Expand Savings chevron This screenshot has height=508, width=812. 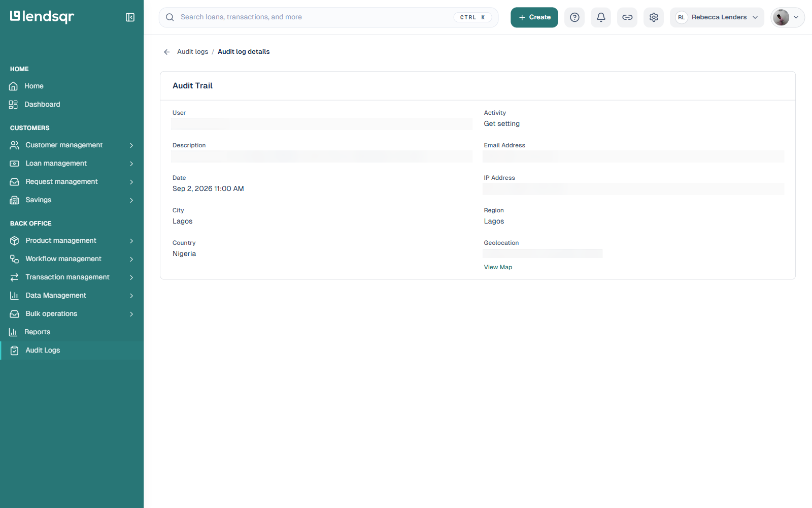(x=131, y=200)
